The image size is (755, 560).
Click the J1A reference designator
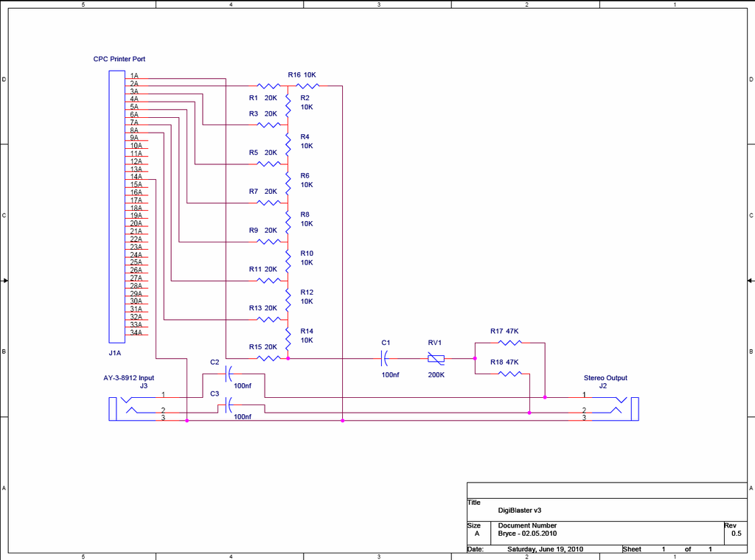coord(114,353)
